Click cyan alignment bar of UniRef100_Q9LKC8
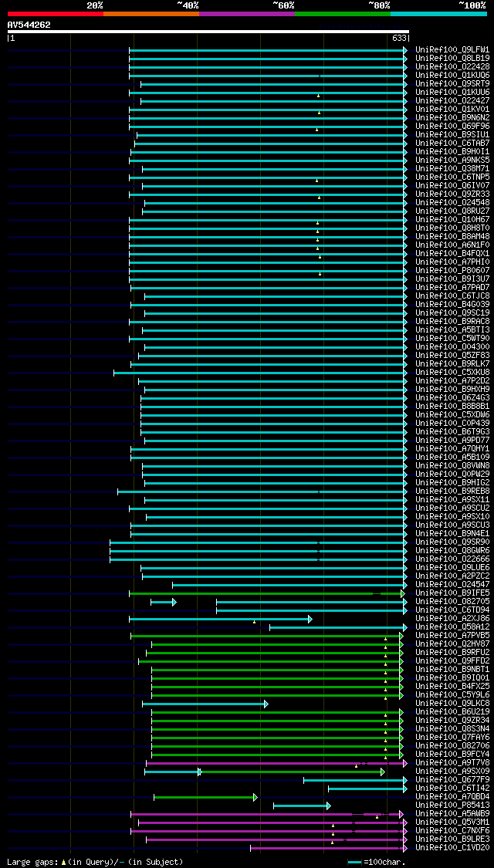 point(205,704)
